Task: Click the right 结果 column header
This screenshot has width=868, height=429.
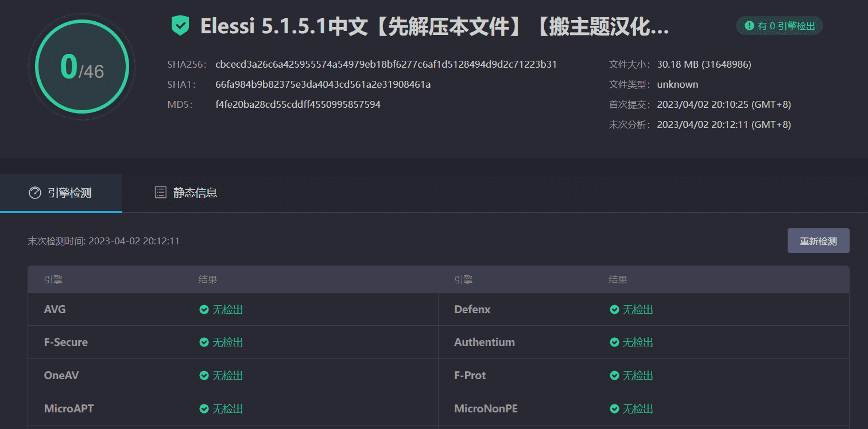Action: point(618,280)
